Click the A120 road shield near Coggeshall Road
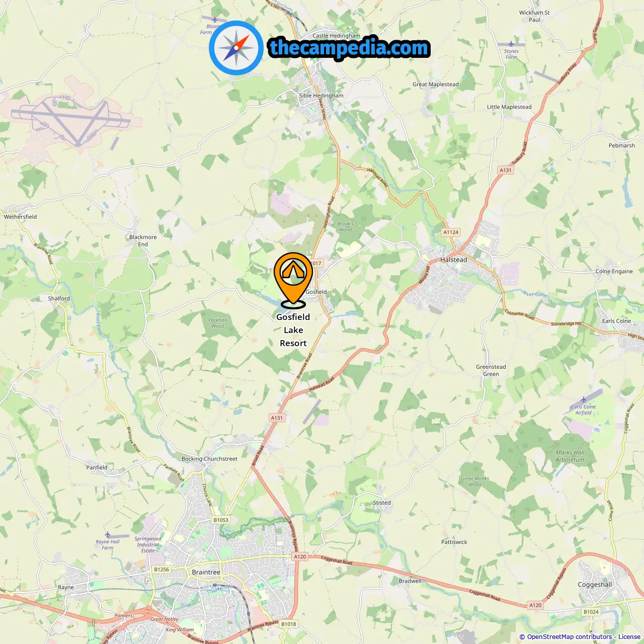This screenshot has width=644, height=644. [300, 556]
